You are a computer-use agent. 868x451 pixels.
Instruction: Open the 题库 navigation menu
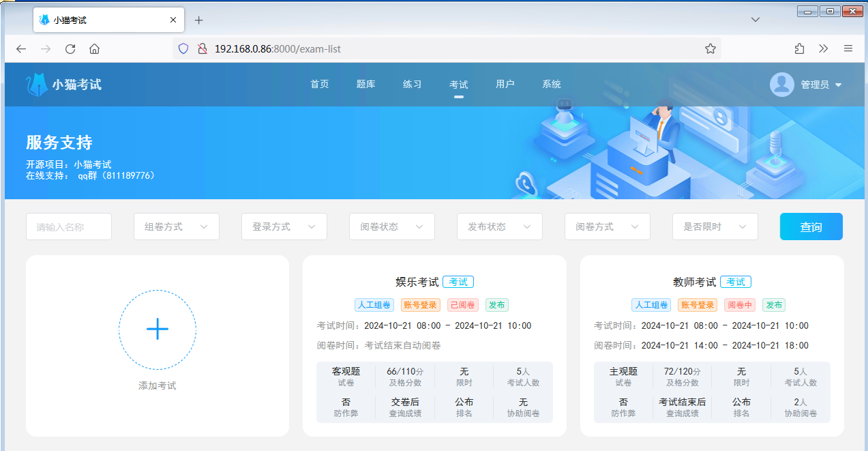[x=365, y=85]
